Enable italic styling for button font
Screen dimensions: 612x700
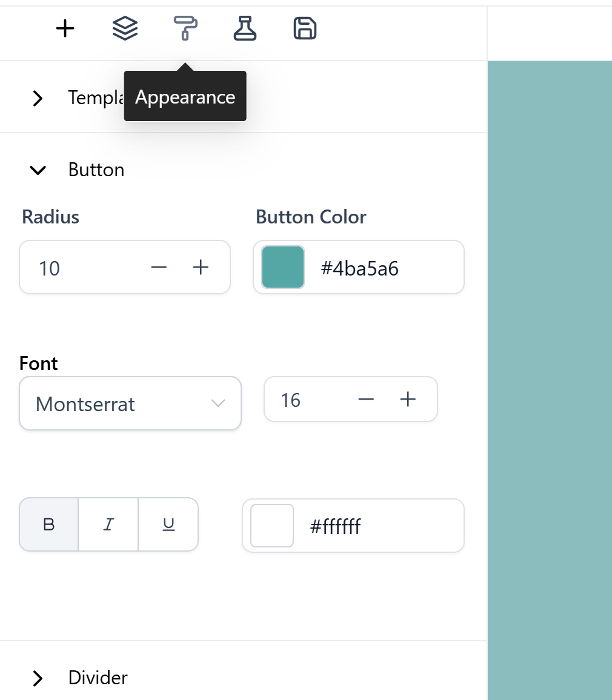coord(108,524)
